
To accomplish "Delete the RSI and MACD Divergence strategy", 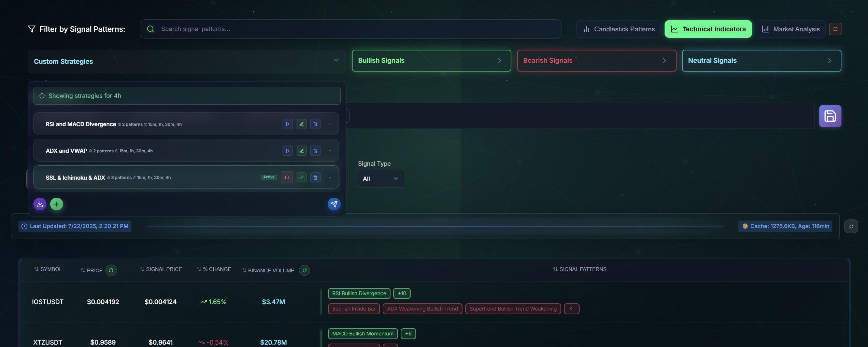I will (x=315, y=124).
